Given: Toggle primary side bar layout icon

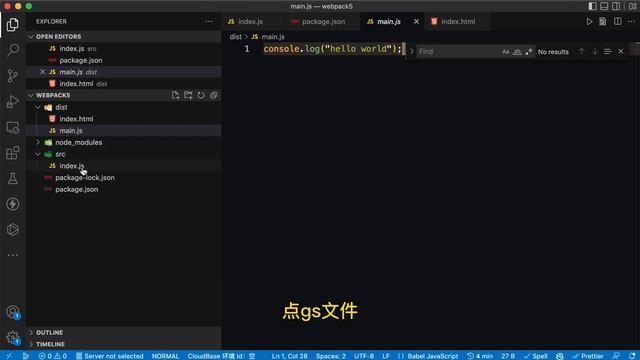Looking at the screenshot, I should click(x=592, y=6).
